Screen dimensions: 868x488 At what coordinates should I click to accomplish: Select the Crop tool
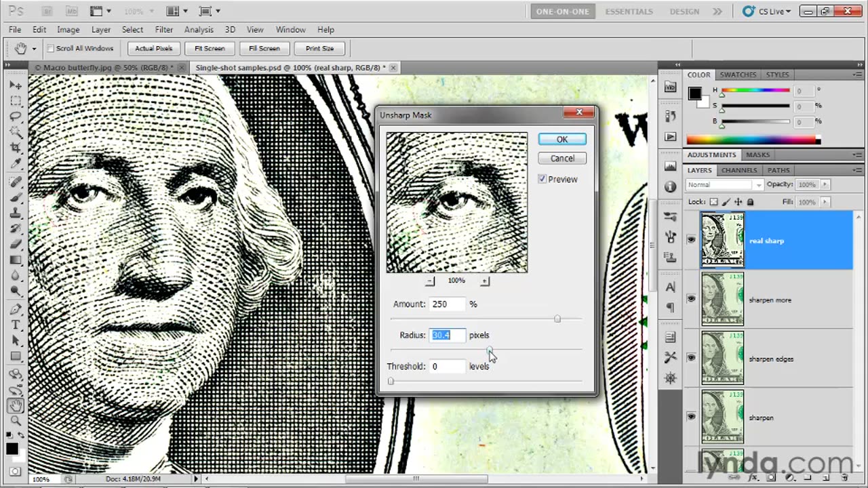15,148
